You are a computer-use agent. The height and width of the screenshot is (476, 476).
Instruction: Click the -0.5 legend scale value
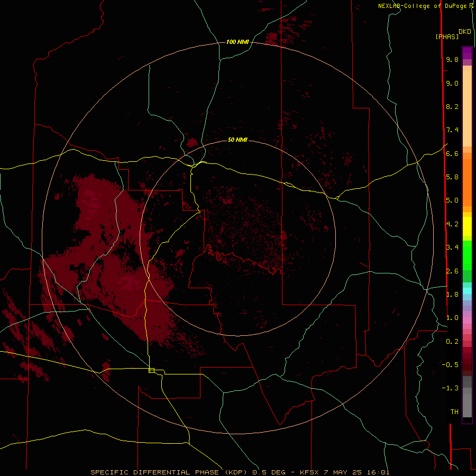(450, 365)
